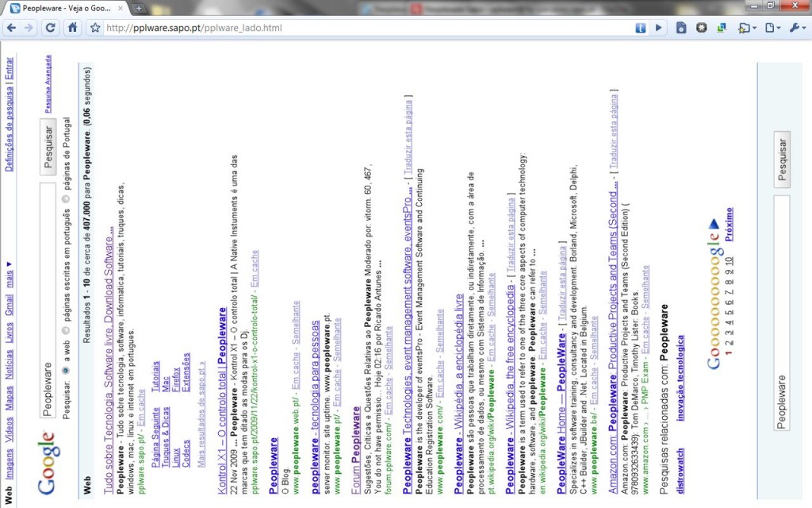Open 'Pesquisa Avançada' link
The height and width of the screenshot is (508, 812).
(x=48, y=84)
